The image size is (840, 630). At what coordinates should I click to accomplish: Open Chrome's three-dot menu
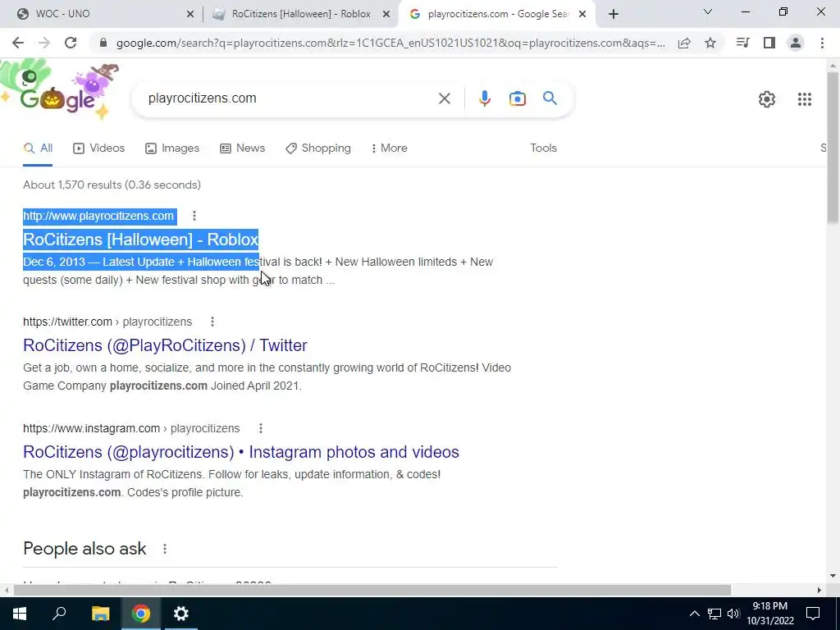(822, 43)
